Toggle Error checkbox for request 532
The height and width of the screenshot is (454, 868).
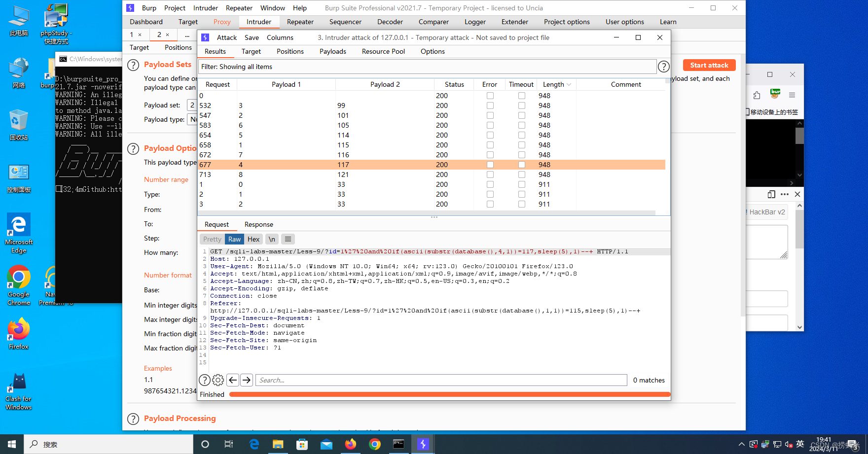click(x=490, y=105)
